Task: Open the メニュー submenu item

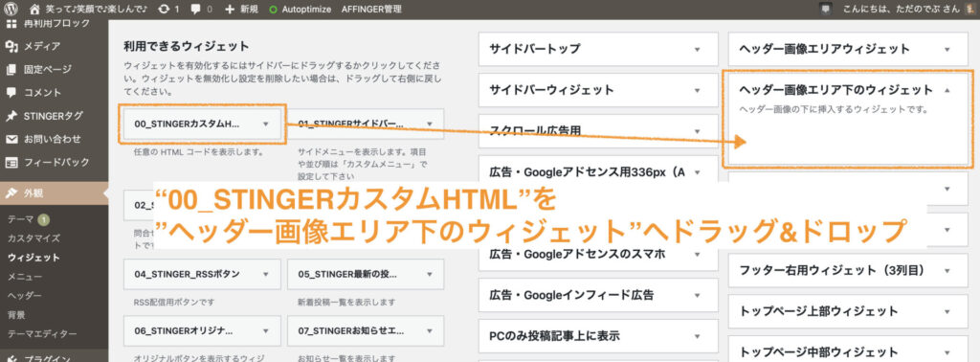Action: tap(25, 277)
